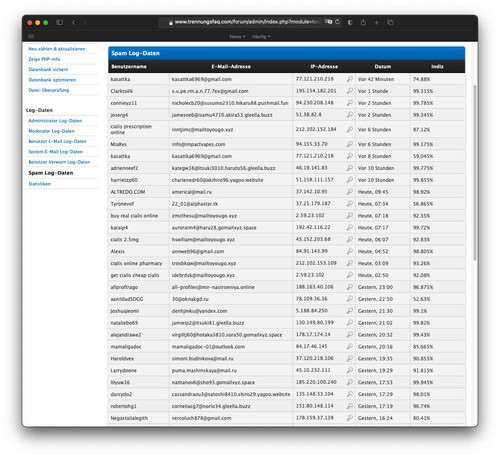This screenshot has height=456, width=500.
Task: Click the magnifier beside 192.42.116.22
Action: click(350, 227)
